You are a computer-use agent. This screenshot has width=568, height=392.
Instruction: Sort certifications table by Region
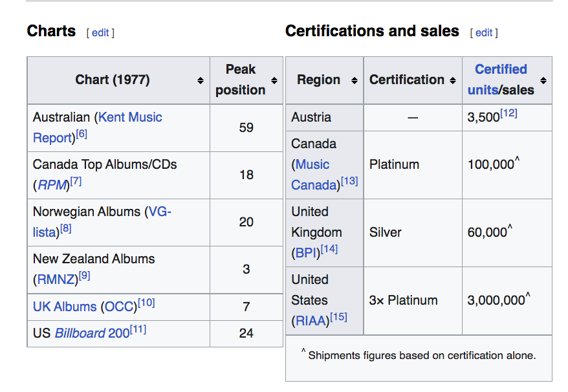click(x=354, y=80)
